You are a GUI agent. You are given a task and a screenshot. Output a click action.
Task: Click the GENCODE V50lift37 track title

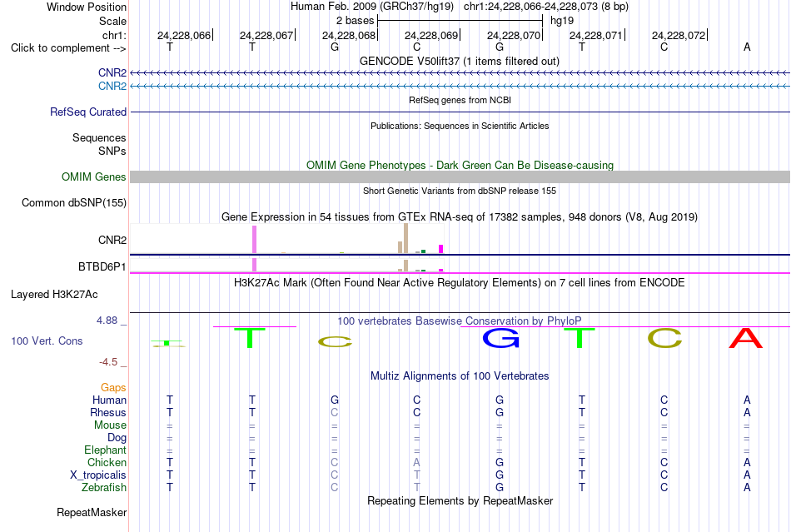459,61
